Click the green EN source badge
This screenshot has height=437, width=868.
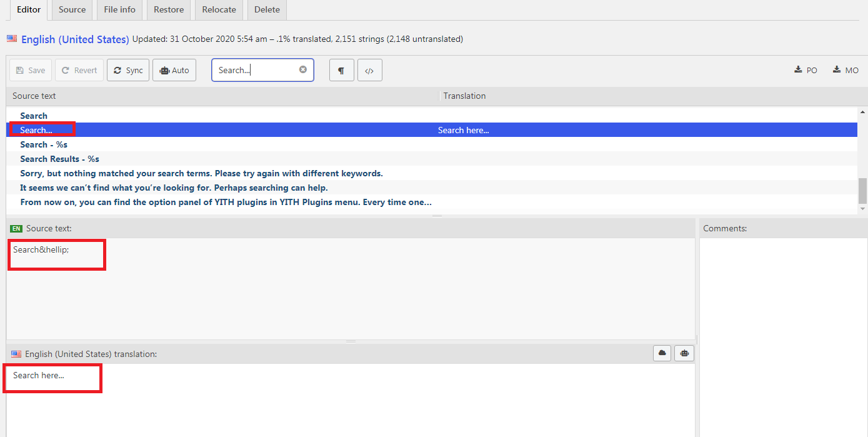pyautogui.click(x=16, y=229)
